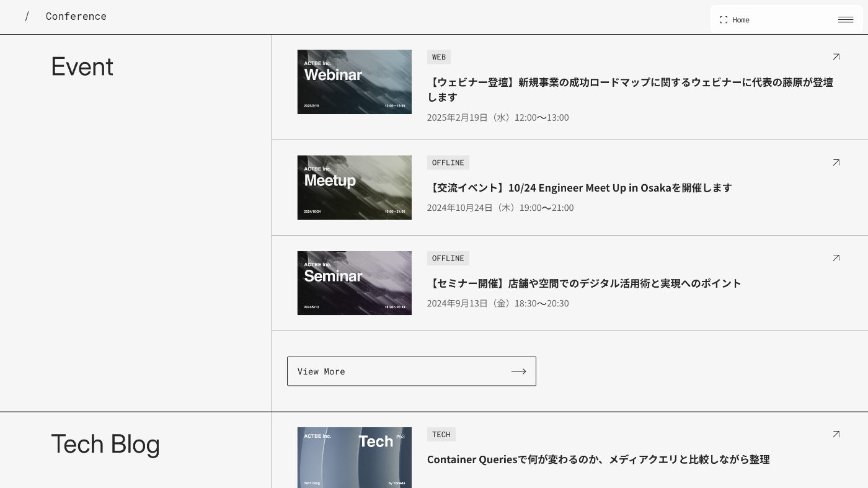Click the arrow icon on the Meetup row

click(836, 162)
